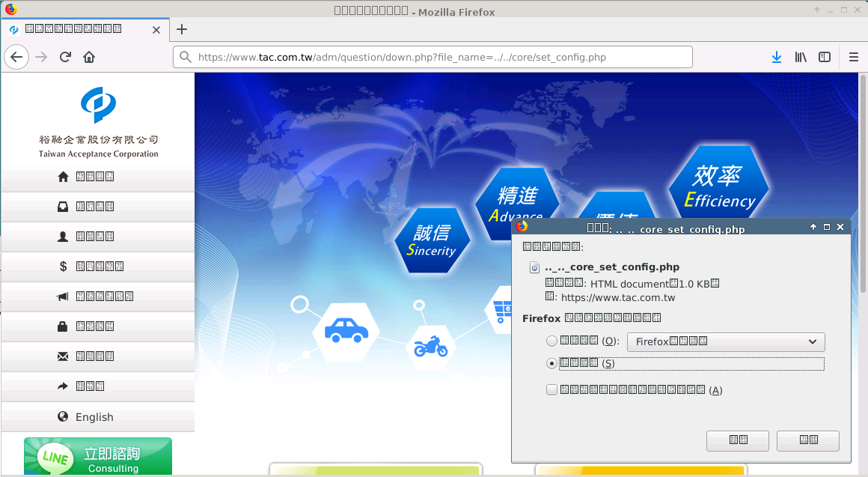Image resolution: width=868 pixels, height=477 pixels.
Task: Close the current browser tab
Action: click(x=156, y=30)
